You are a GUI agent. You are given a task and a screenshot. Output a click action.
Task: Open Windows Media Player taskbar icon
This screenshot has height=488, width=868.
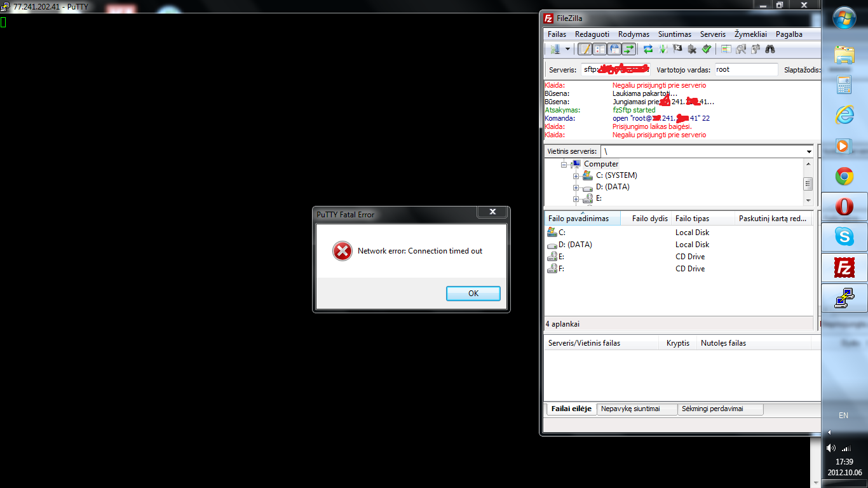coord(844,146)
